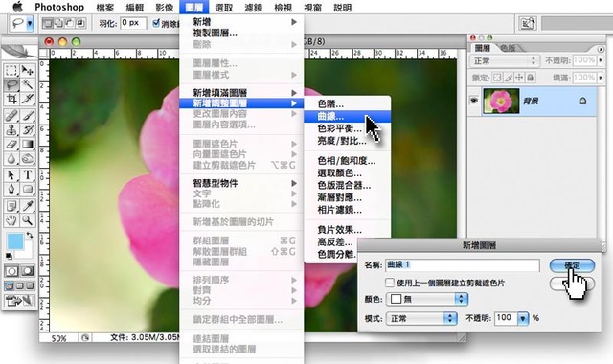Expand the 新增填滿圖層 submenu
613x364 pixels.
tap(241, 93)
